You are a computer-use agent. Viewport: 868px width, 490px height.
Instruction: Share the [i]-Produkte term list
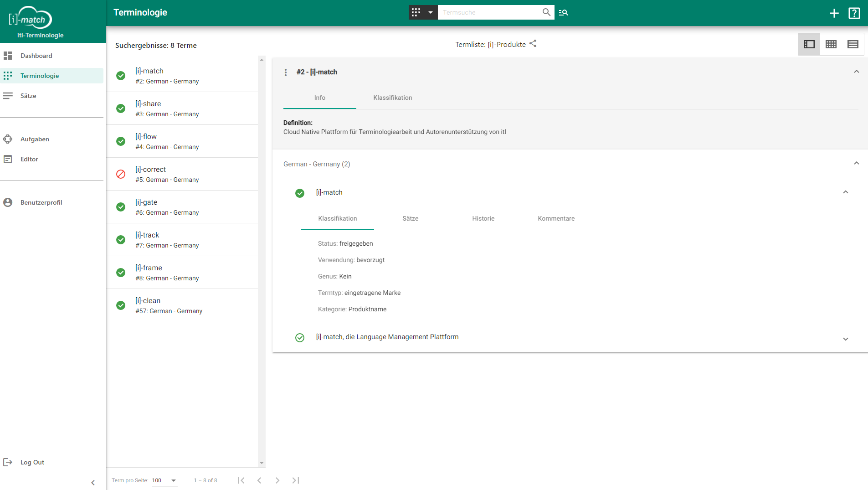(533, 44)
